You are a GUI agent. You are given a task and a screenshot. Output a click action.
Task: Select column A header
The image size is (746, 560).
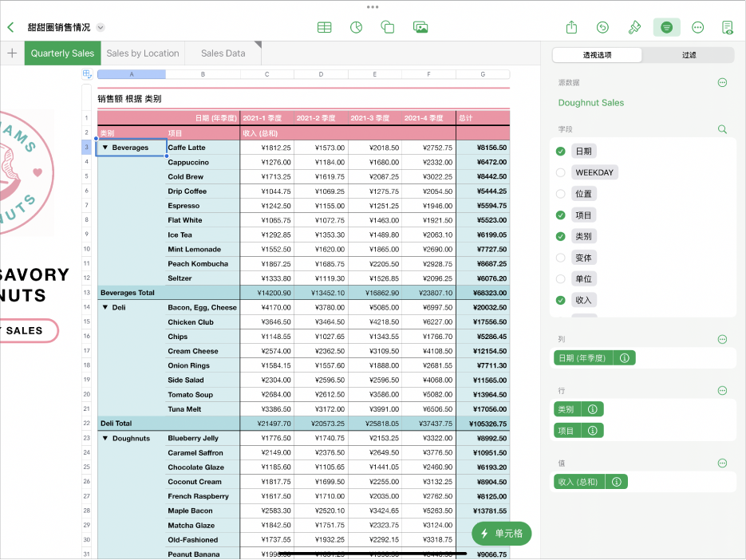pyautogui.click(x=132, y=74)
